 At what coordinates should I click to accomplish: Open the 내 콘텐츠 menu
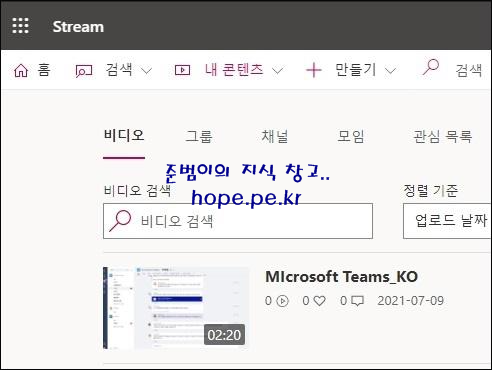point(234,70)
